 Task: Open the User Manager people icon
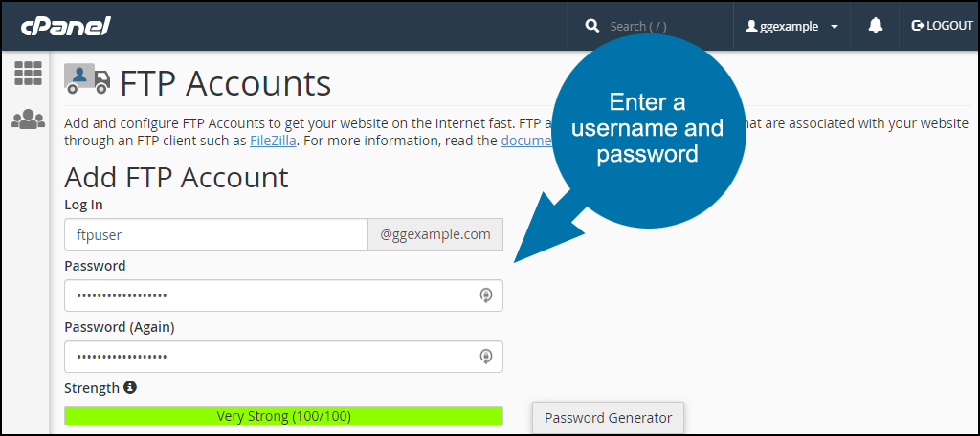coord(28,119)
